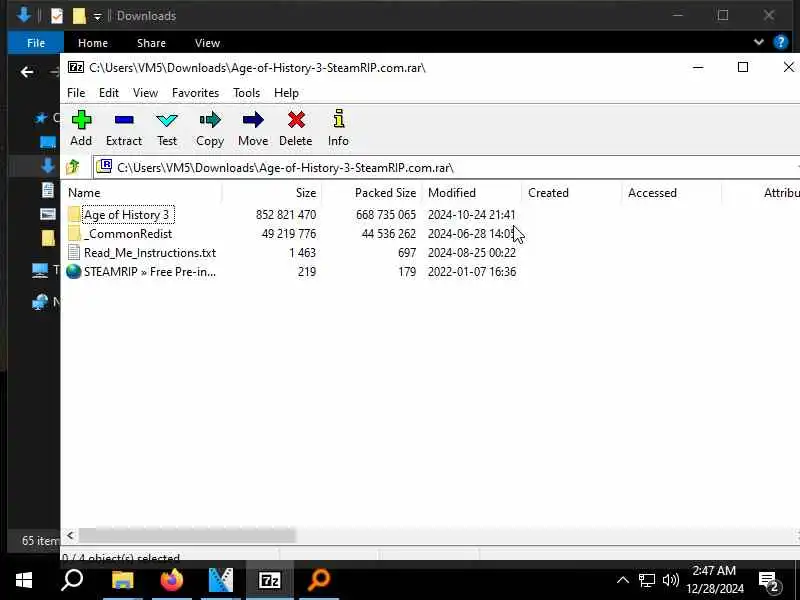Open Explorer help question mark icon
The width and height of the screenshot is (800, 600).
[x=781, y=42]
